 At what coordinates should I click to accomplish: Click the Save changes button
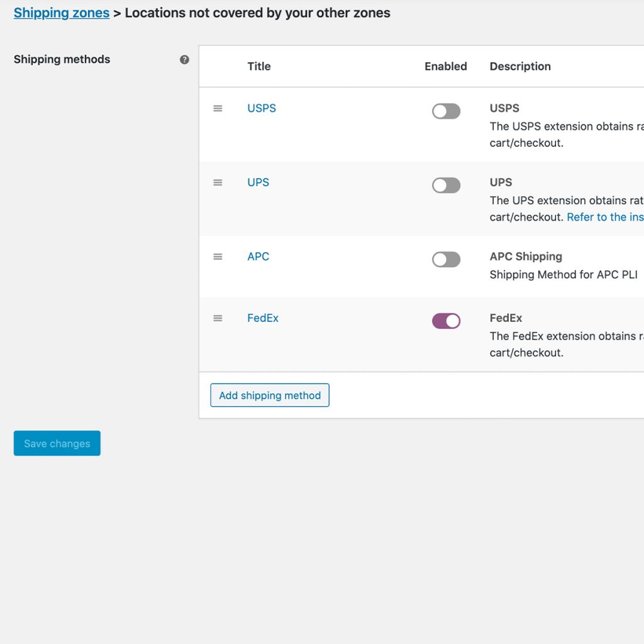(57, 443)
